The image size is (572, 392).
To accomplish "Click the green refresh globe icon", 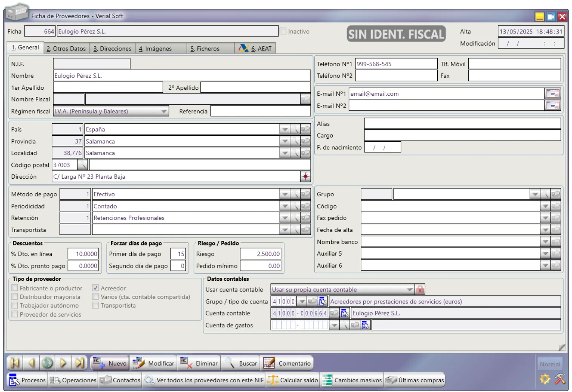I will point(47,363).
